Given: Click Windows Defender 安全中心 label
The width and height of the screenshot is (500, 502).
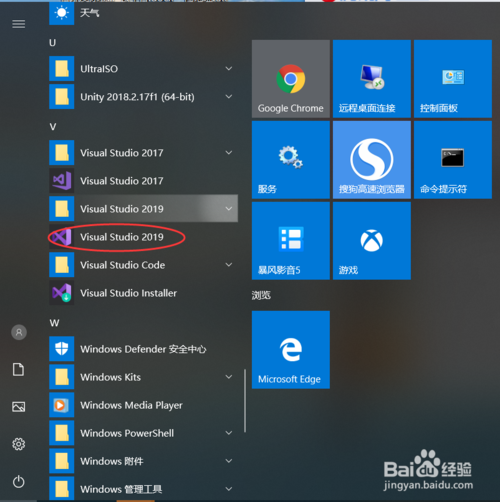Looking at the screenshot, I should click(x=143, y=349).
